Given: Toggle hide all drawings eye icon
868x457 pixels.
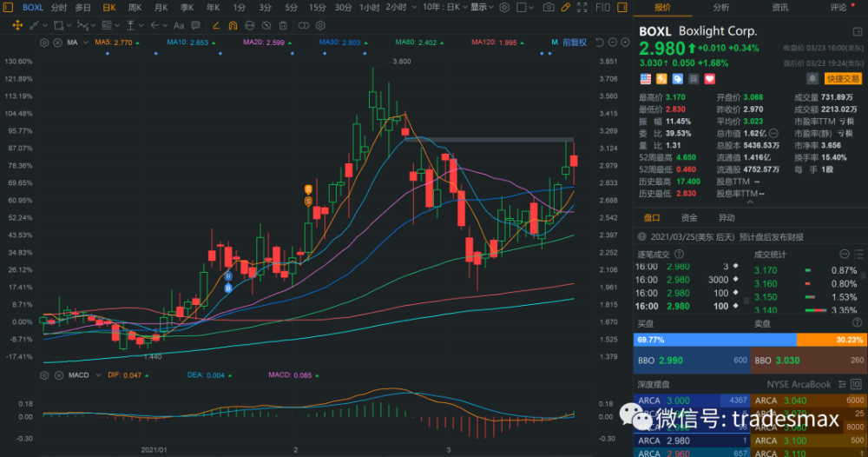Looking at the screenshot, I should (266, 25).
